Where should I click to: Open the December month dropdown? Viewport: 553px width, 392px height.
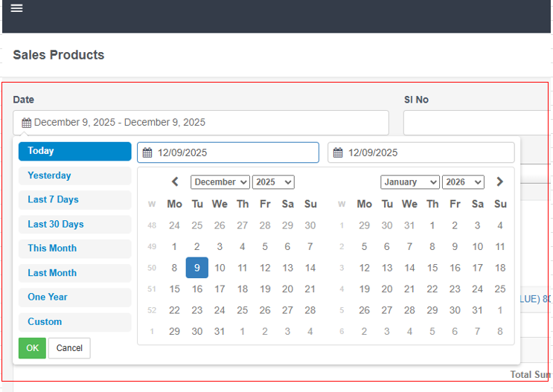point(220,182)
